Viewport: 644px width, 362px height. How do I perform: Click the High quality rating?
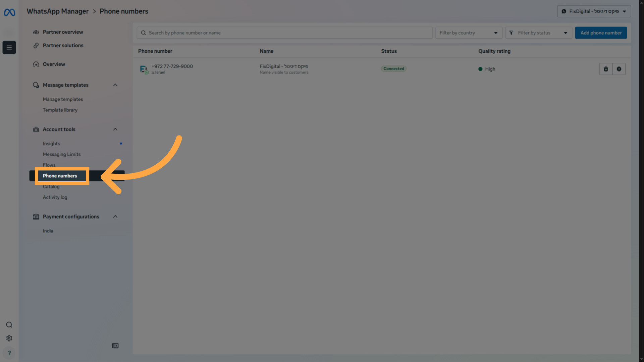coord(487,69)
